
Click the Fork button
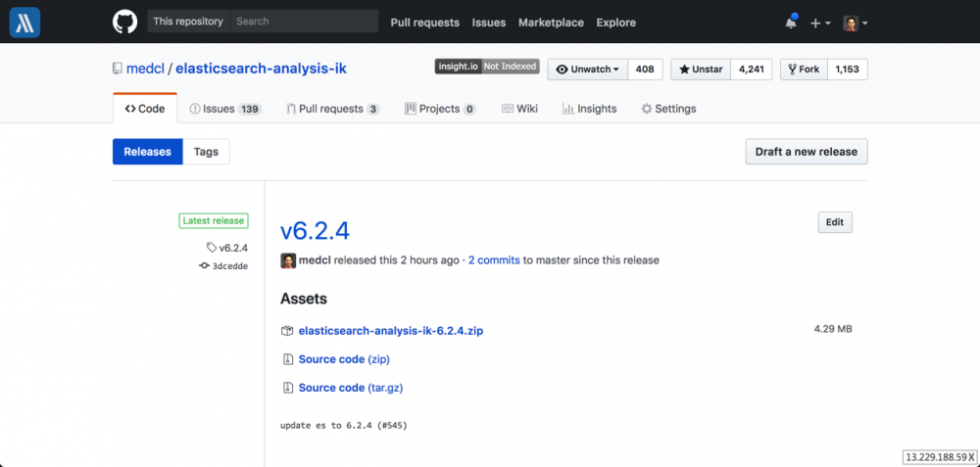coord(804,70)
